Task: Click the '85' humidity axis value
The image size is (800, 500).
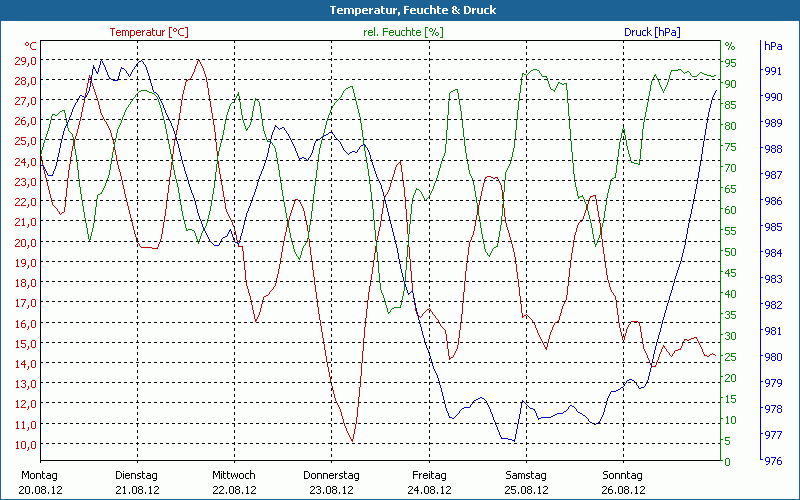Action: (x=731, y=105)
